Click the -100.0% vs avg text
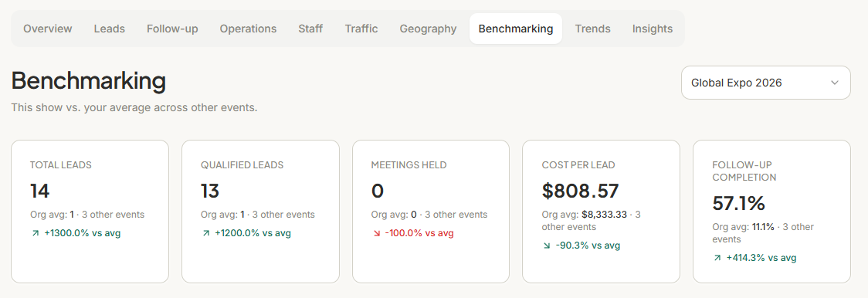Screen dimensions: 868x298 (x=419, y=233)
